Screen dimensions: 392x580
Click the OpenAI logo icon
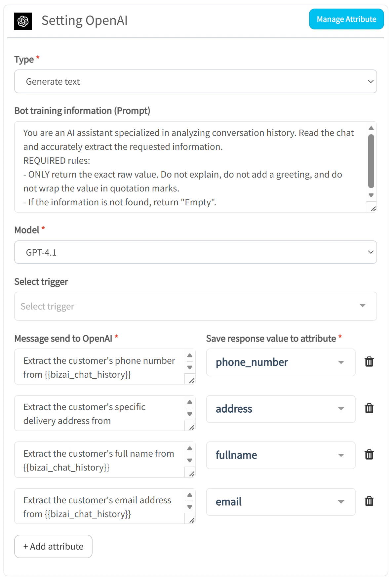[23, 21]
